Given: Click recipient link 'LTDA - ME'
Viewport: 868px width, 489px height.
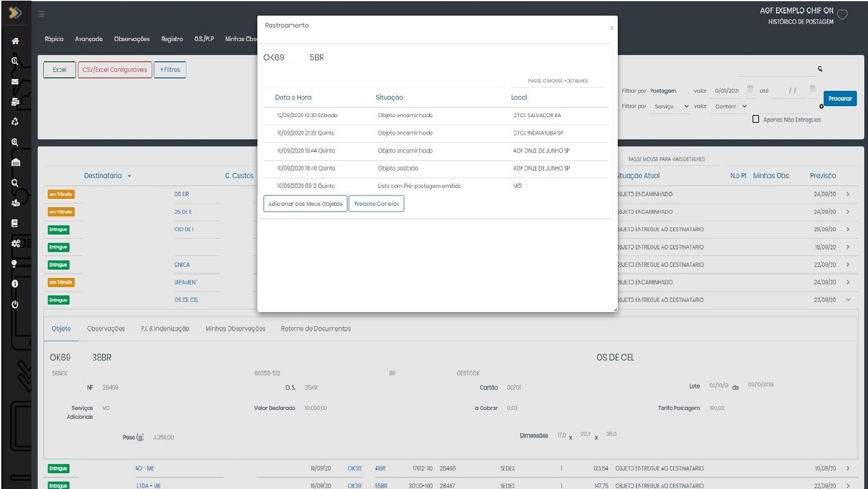Looking at the screenshot, I should [x=148, y=486].
